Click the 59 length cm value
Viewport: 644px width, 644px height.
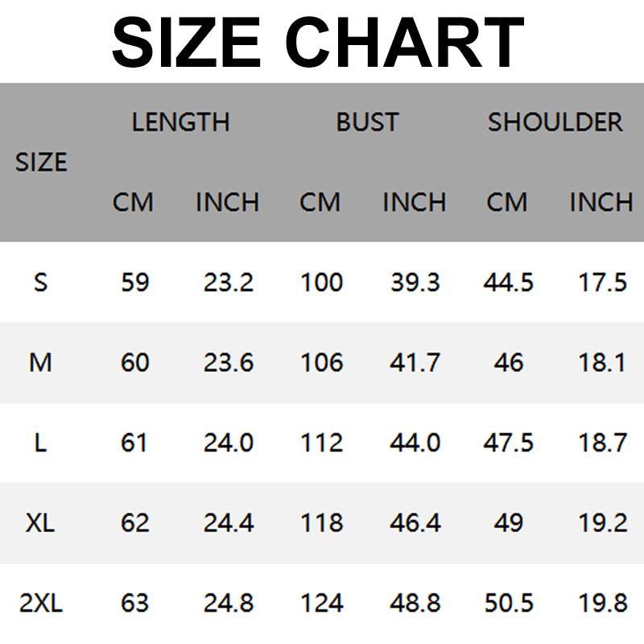coord(134,283)
